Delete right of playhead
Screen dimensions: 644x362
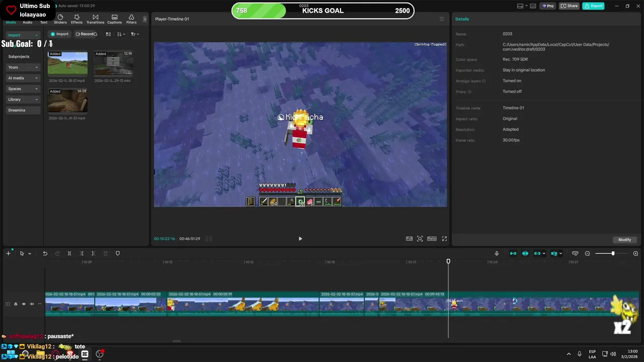pos(93,253)
